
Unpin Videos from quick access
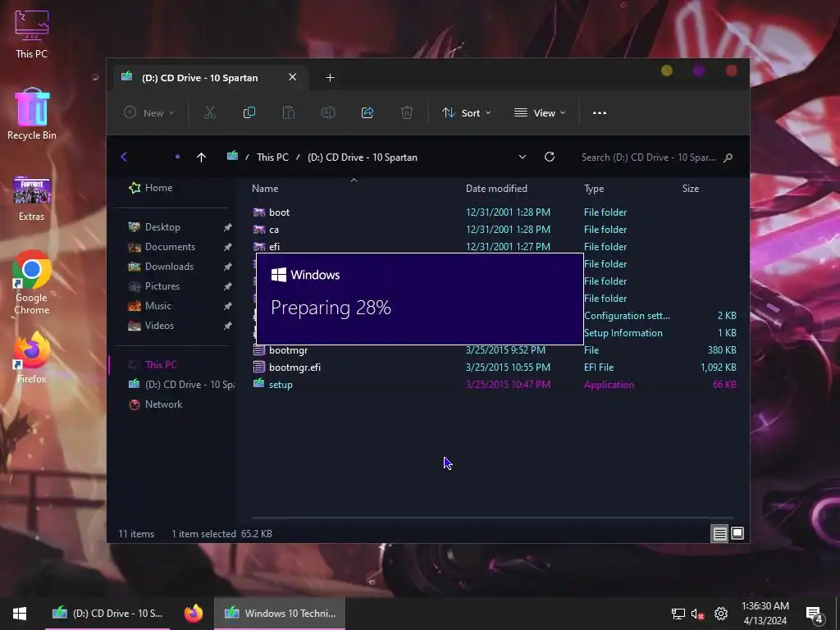[228, 326]
